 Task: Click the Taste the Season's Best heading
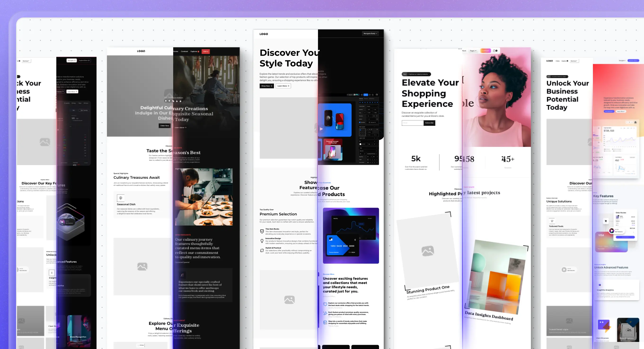click(173, 152)
